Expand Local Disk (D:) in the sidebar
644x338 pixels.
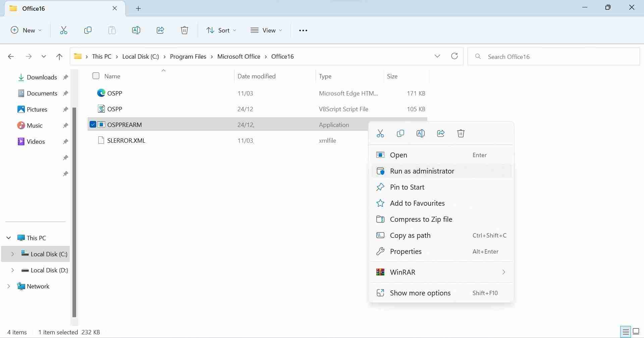coord(13,270)
